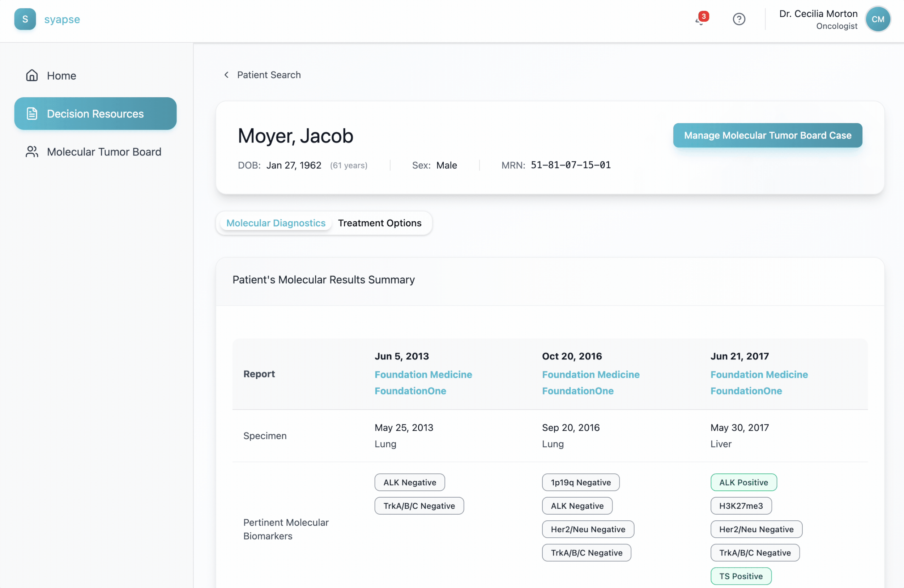Click the help question mark icon

click(739, 19)
